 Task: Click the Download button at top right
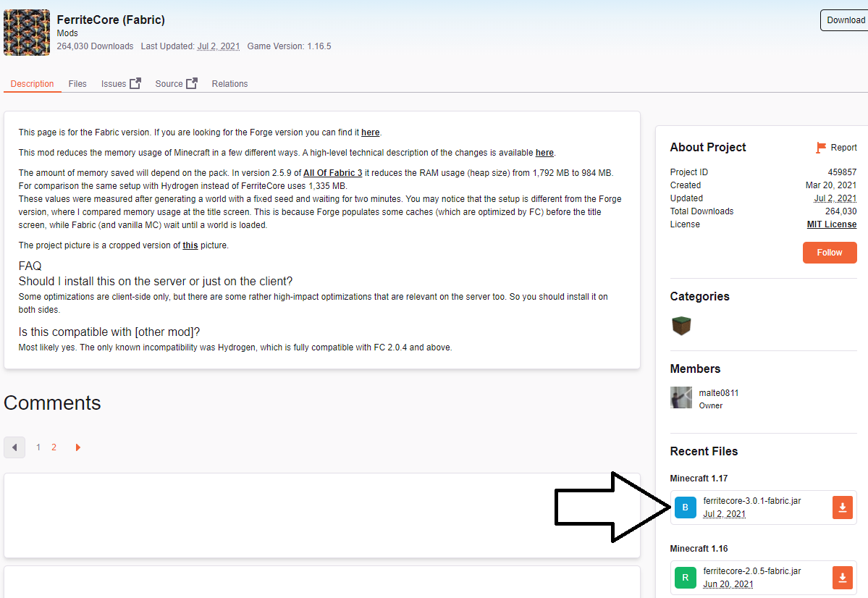coord(845,20)
